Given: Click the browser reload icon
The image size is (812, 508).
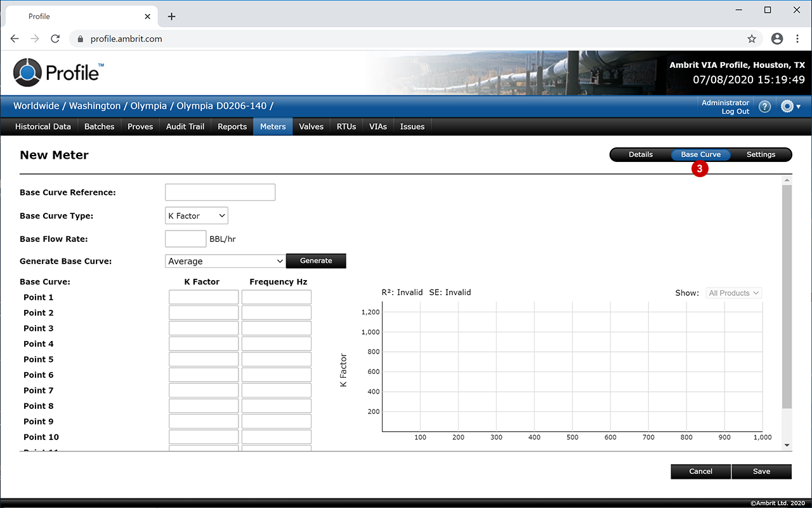Looking at the screenshot, I should tap(55, 39).
